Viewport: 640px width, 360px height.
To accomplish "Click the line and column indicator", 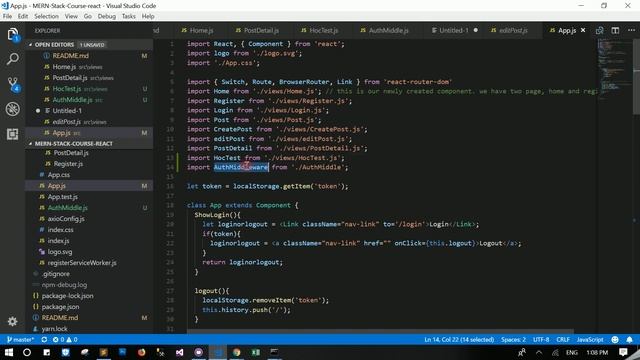I will click(x=459, y=340).
